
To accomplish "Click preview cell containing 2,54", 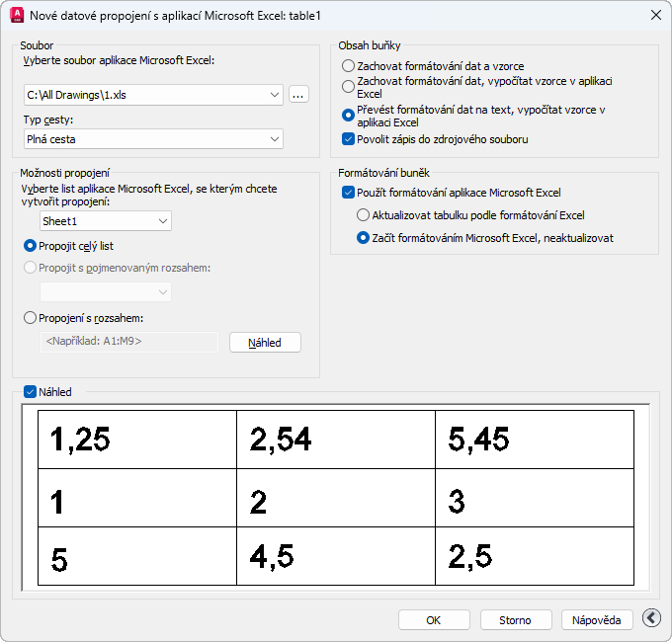I will (x=336, y=440).
